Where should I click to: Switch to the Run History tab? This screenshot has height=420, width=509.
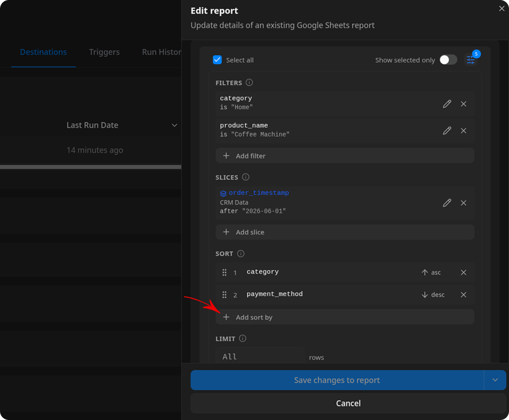click(161, 52)
